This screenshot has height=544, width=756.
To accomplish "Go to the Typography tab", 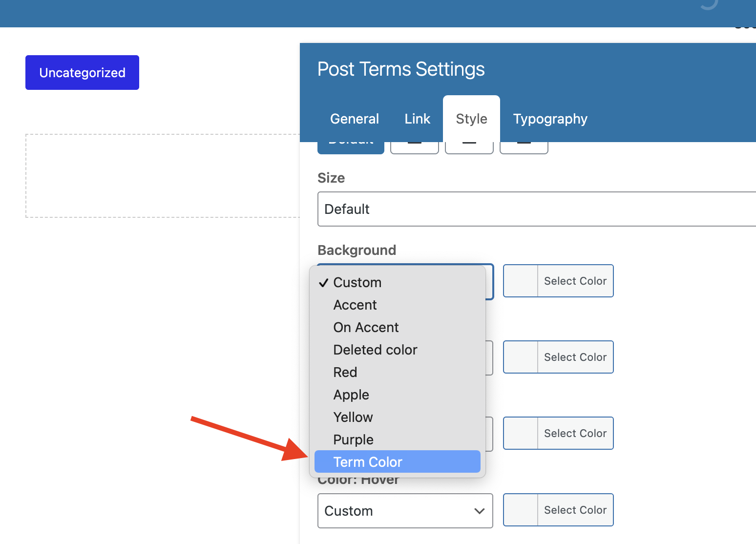I will point(550,119).
